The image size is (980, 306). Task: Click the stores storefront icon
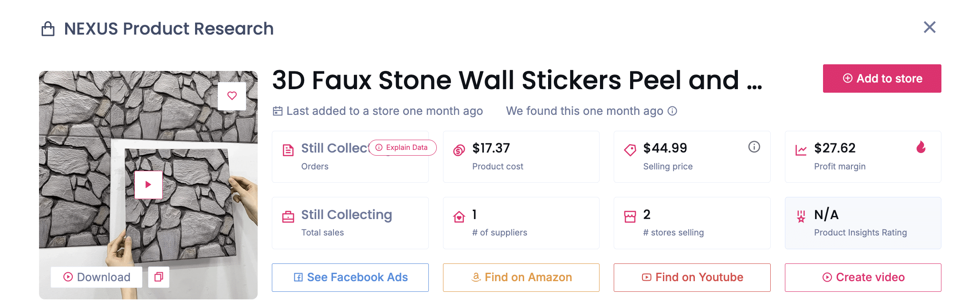point(630,216)
